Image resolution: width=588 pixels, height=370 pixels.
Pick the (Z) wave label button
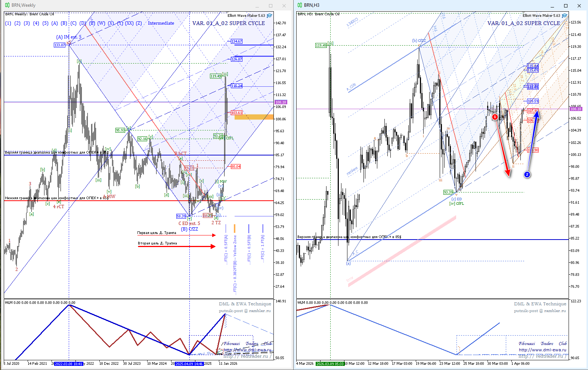coord(139,23)
